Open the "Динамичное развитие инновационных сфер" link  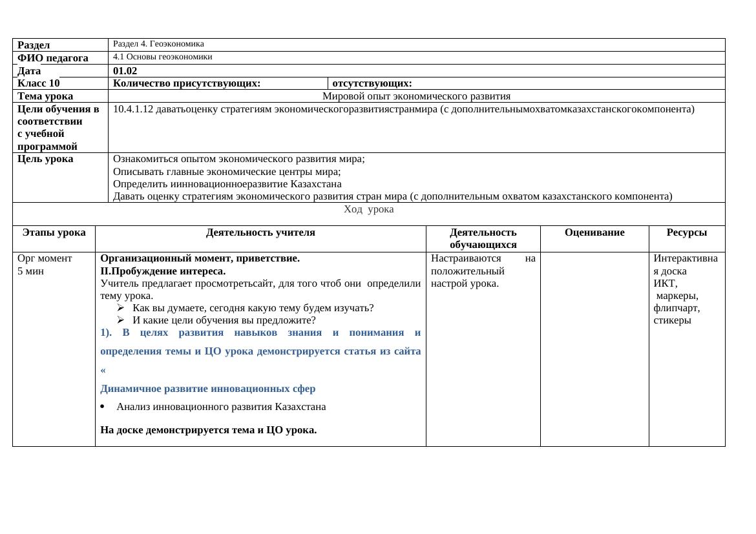click(207, 389)
